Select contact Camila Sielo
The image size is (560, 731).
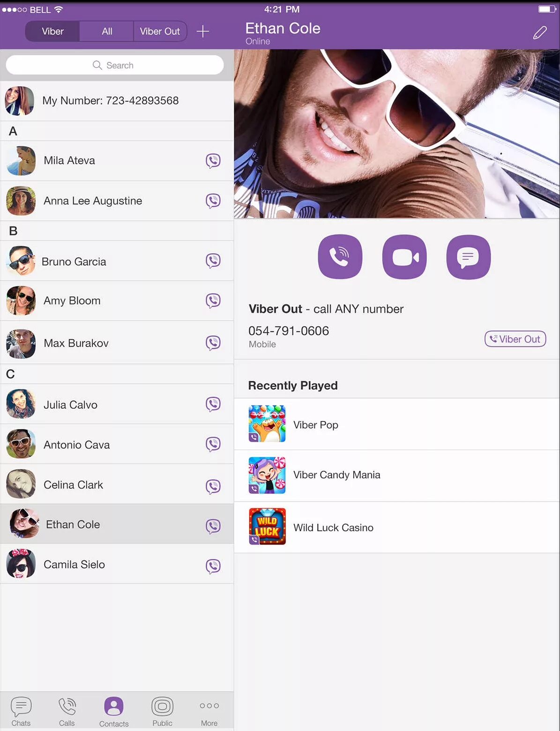click(117, 564)
